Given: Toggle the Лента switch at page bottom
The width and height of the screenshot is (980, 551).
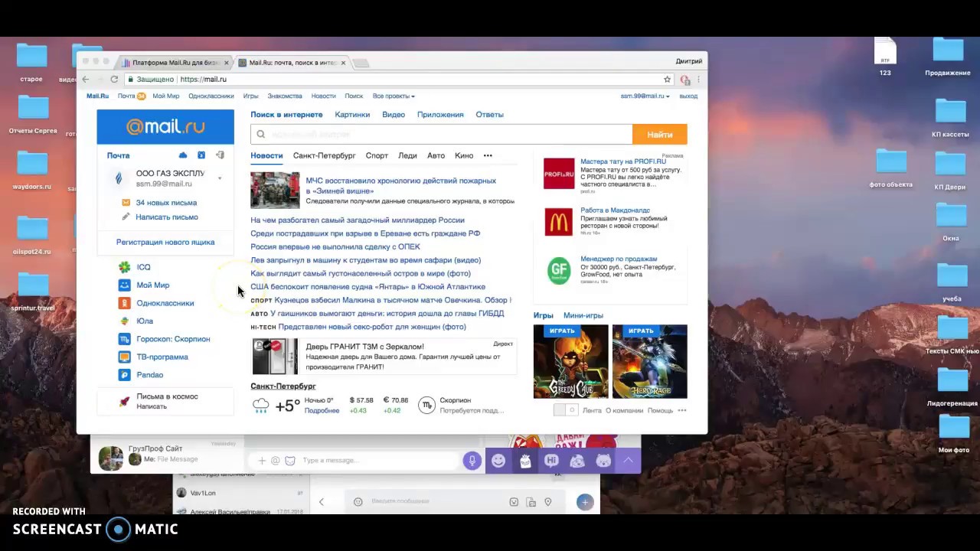Looking at the screenshot, I should (x=565, y=410).
